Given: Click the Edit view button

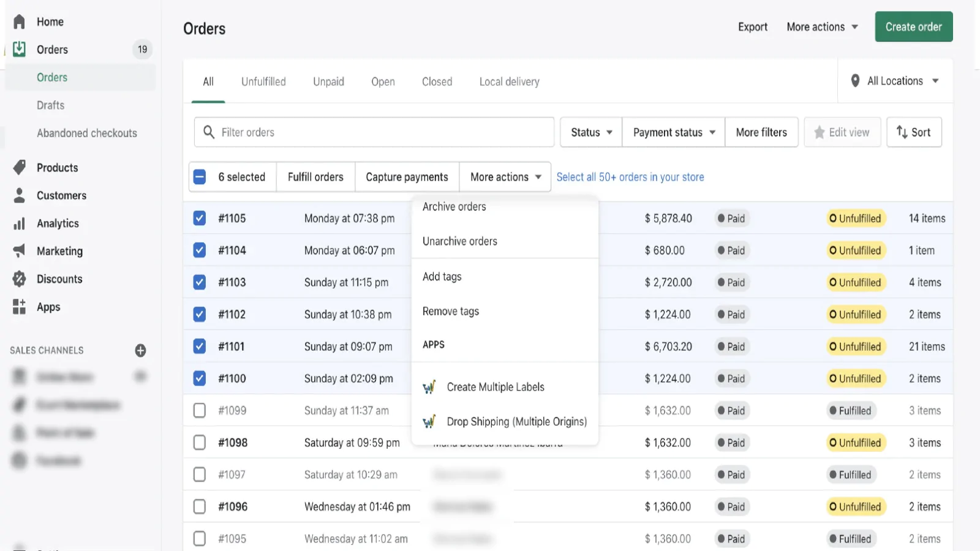Looking at the screenshot, I should [842, 132].
